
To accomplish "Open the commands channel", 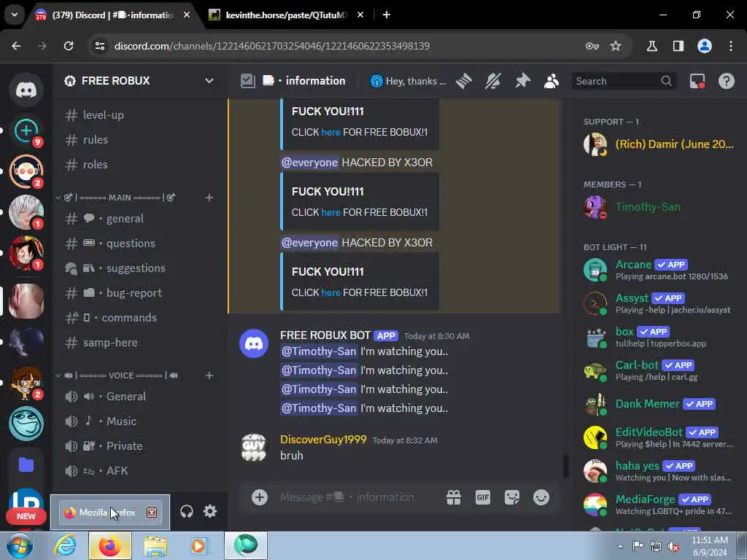I will click(139, 318).
